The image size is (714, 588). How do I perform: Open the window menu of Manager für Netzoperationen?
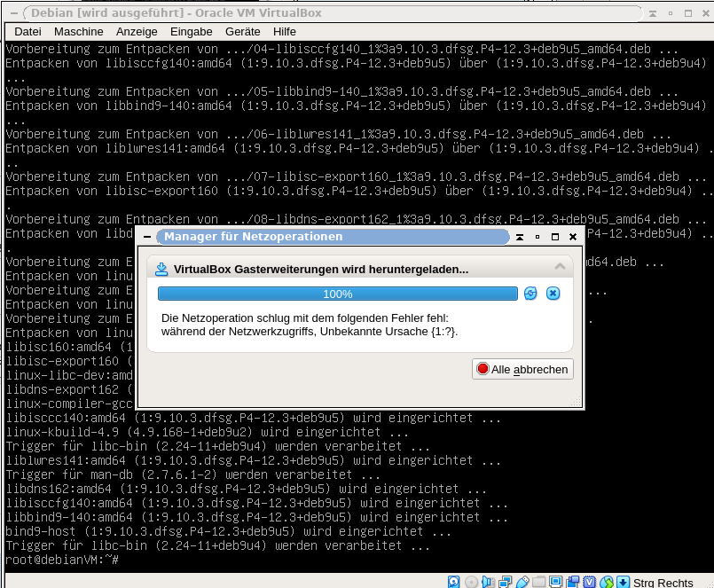pyautogui.click(x=146, y=237)
